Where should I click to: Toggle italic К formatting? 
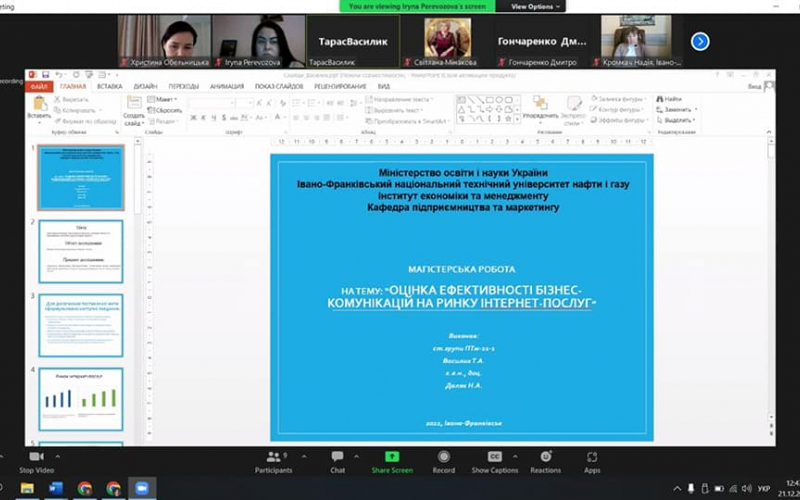[x=204, y=117]
